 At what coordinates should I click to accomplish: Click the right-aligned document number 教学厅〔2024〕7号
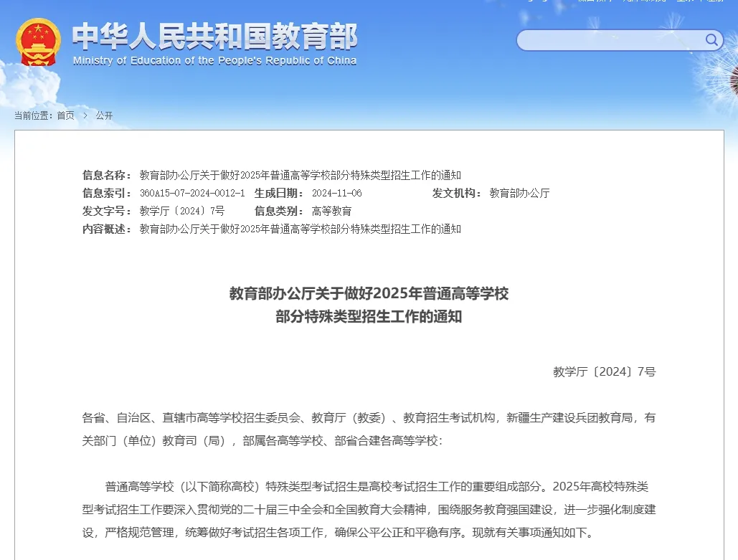[x=605, y=371]
